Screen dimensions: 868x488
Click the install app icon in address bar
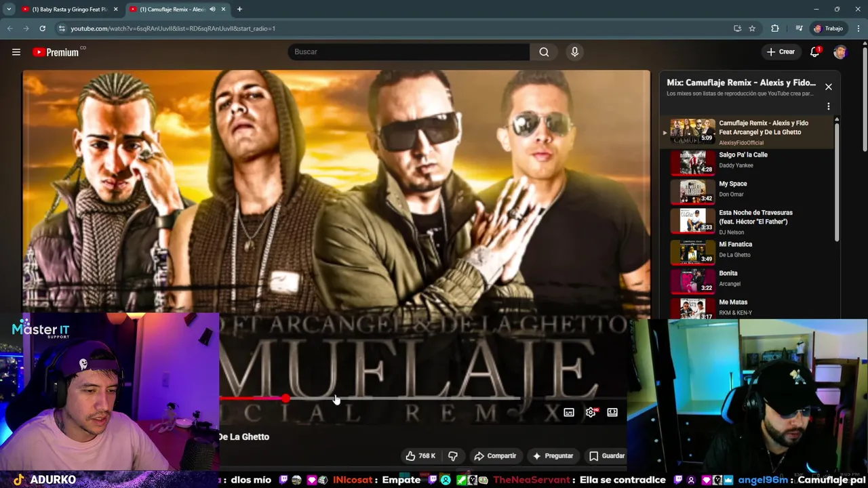737,28
